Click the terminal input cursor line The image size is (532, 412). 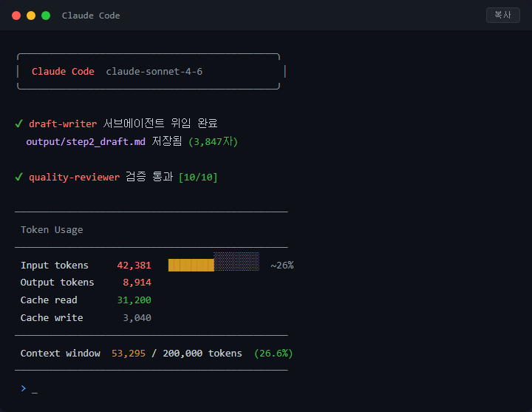(x=35, y=393)
